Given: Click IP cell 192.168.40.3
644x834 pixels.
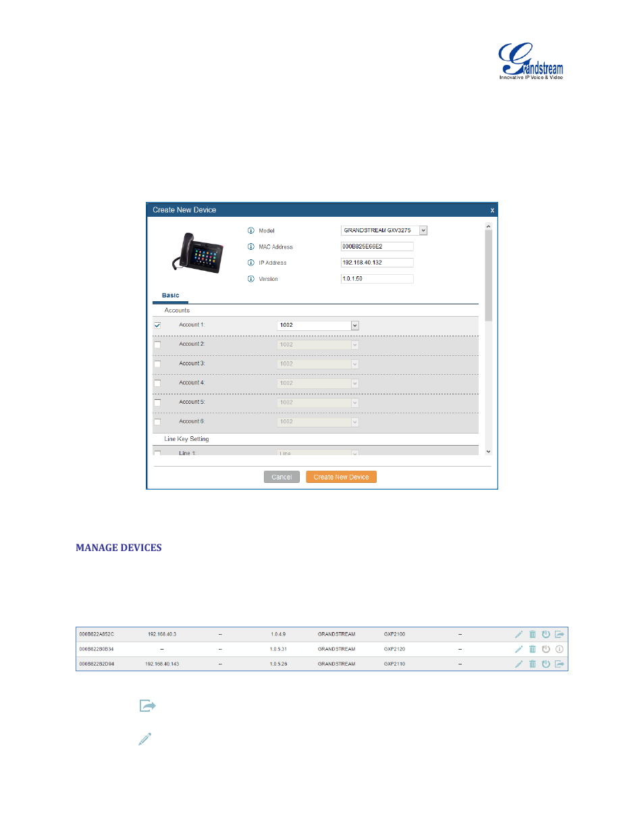Looking at the screenshot, I should (162, 634).
